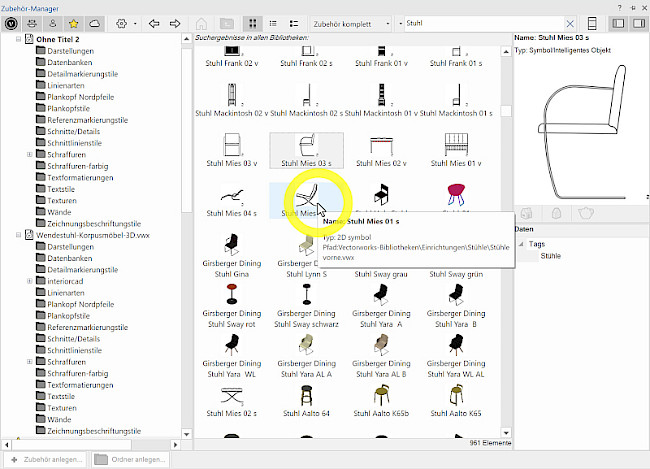Click the cloud libraries icon
The height and width of the screenshot is (469, 650).
(x=94, y=22)
